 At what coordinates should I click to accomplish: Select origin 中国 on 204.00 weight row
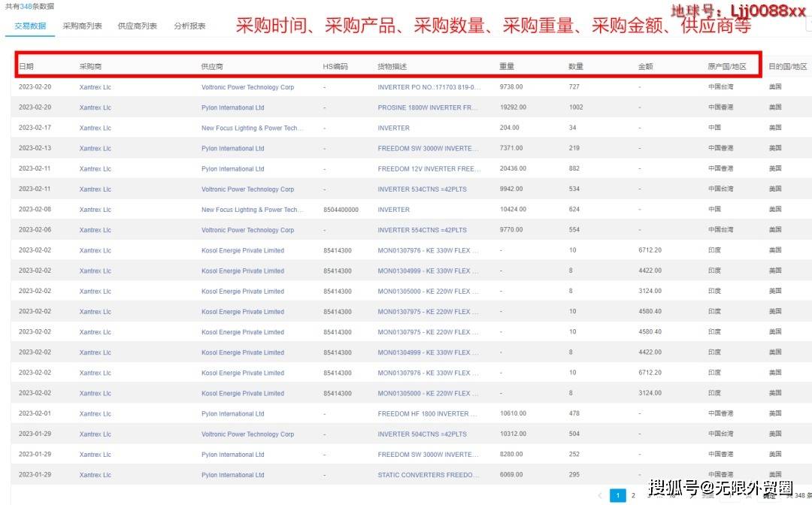click(714, 127)
